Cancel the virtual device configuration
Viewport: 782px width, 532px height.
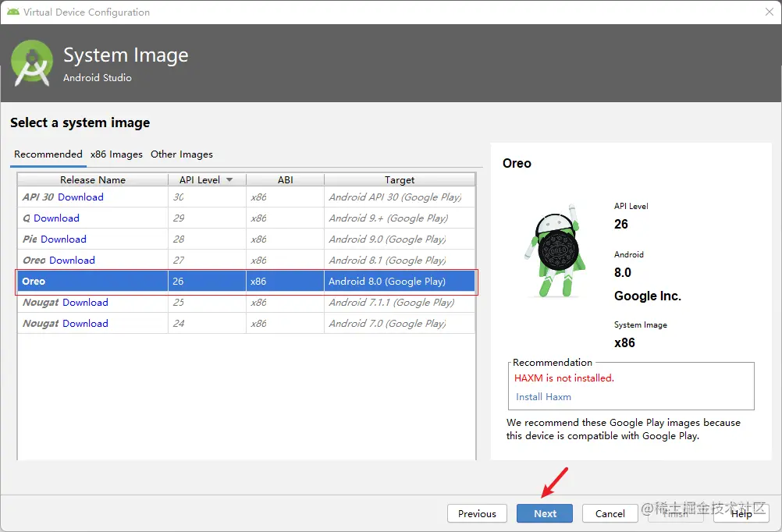point(610,513)
